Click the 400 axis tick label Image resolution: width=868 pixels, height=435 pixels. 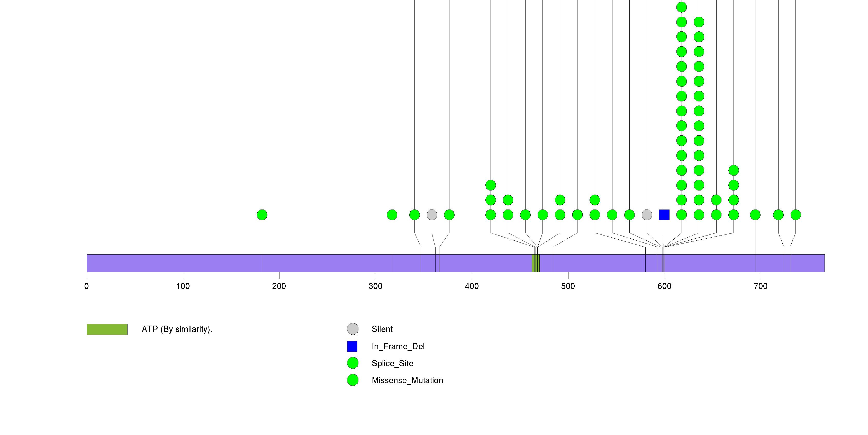(471, 286)
